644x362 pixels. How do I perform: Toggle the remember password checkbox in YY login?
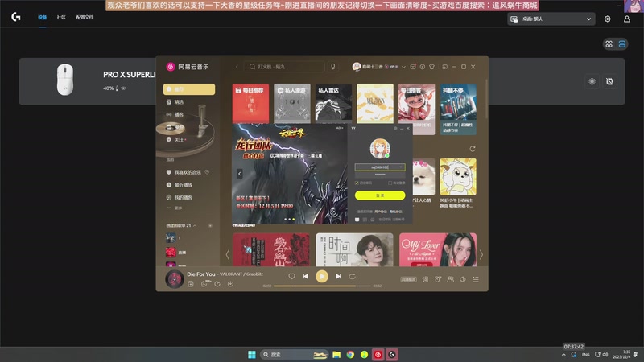click(357, 183)
